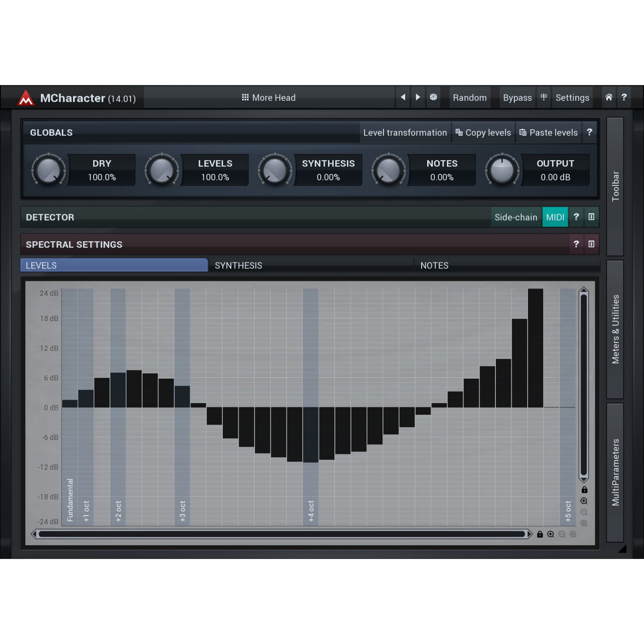Open the help question mark in title bar
Viewport: 644px width, 644px height.
tap(624, 97)
